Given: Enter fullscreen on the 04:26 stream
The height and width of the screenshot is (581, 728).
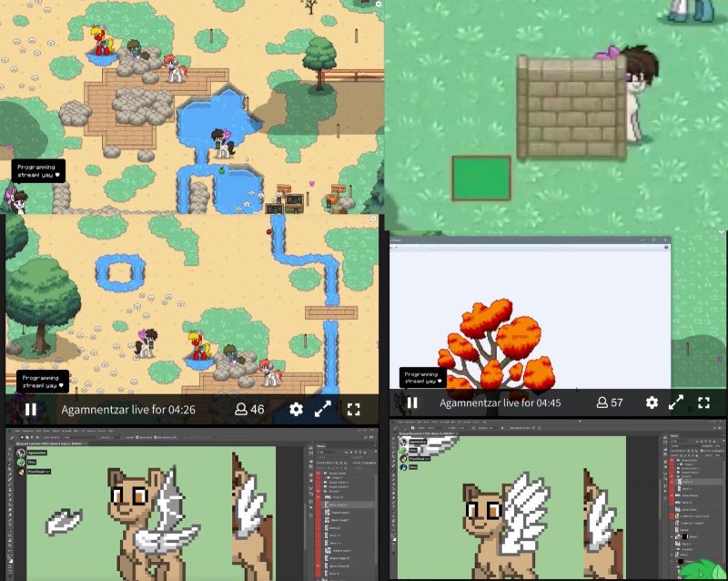Looking at the screenshot, I should point(354,410).
